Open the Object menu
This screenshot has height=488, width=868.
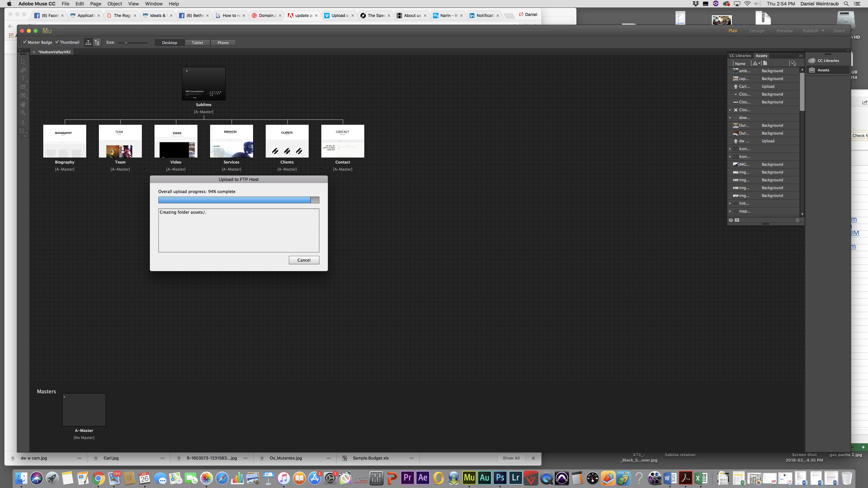pyautogui.click(x=115, y=4)
